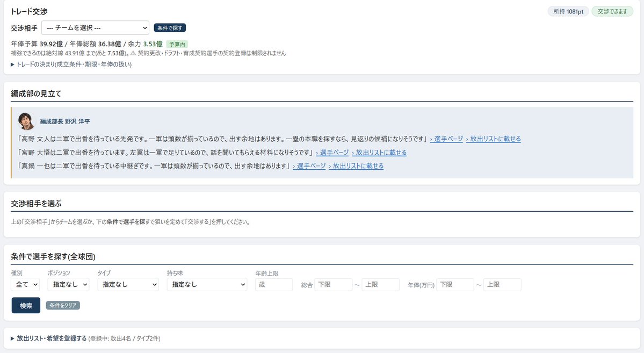644x353 pixels.
Task: Add 真鍋 一也 to 放出リスト
Action: click(356, 166)
